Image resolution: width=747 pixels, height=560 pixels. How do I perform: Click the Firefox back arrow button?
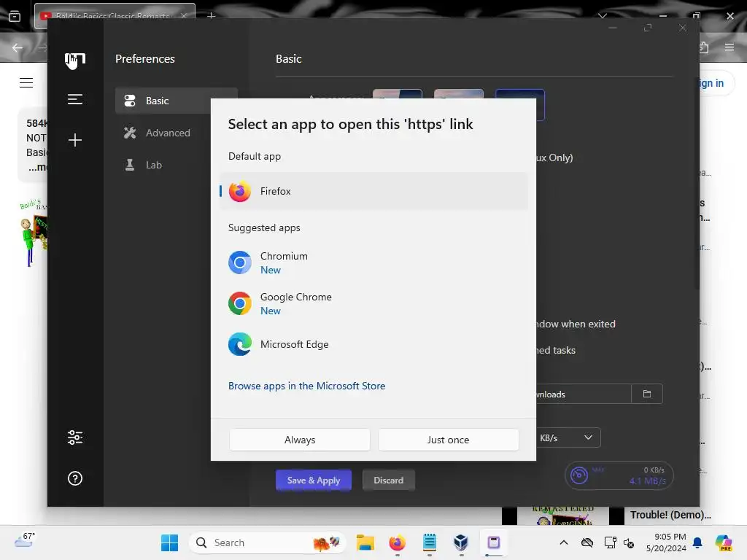click(18, 47)
